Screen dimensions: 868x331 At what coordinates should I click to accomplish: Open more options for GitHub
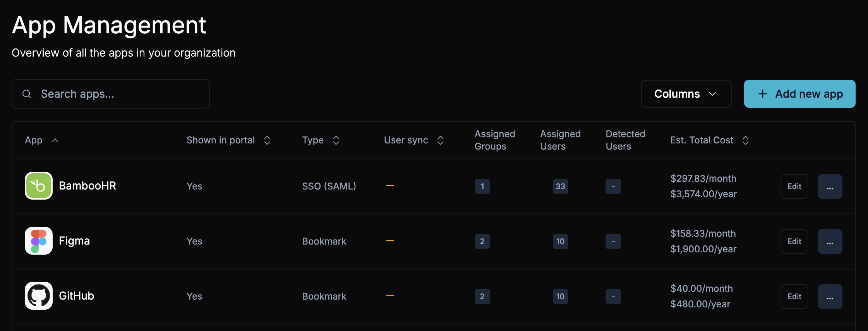[x=830, y=297]
